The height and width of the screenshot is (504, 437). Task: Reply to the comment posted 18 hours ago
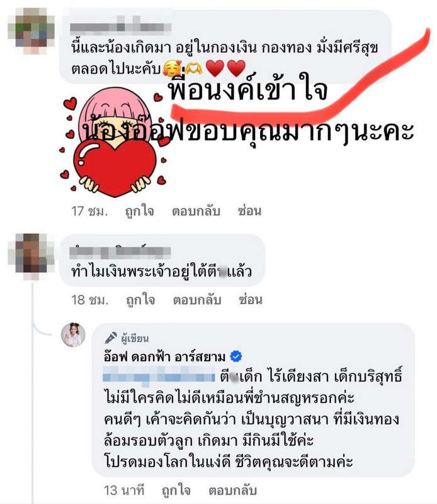(197, 300)
